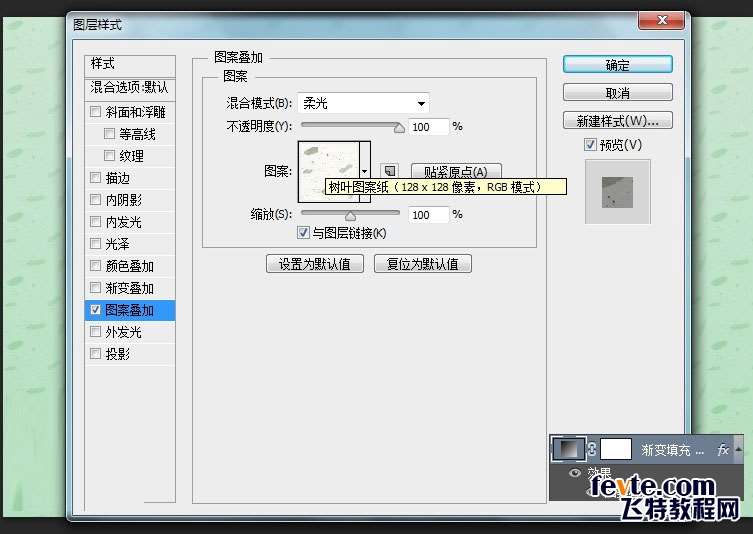Enable 等高线 checkbox
The height and width of the screenshot is (534, 753).
tap(109, 134)
